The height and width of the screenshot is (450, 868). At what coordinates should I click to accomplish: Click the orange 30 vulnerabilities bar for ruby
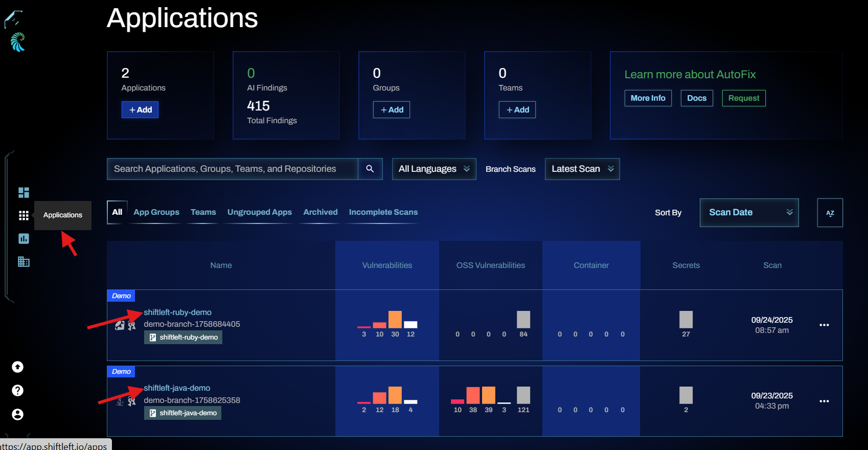click(395, 320)
